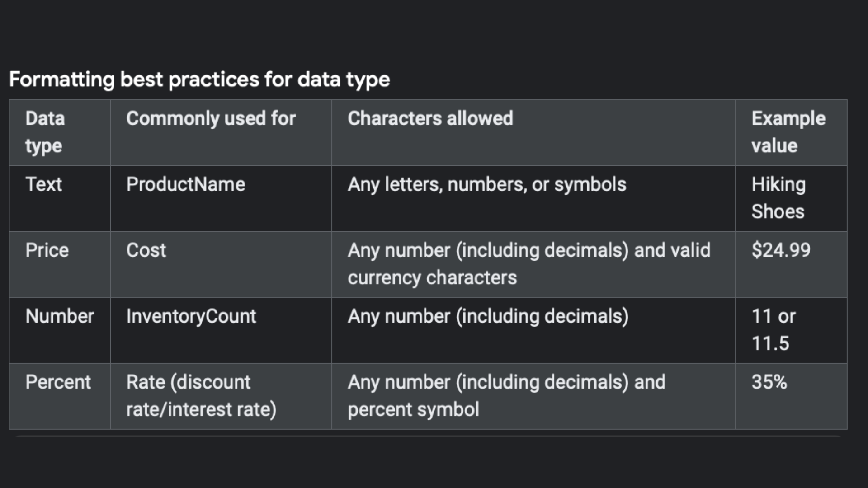Select the percent symbol description cell
Screen dimensions: 868x488
click(533, 396)
